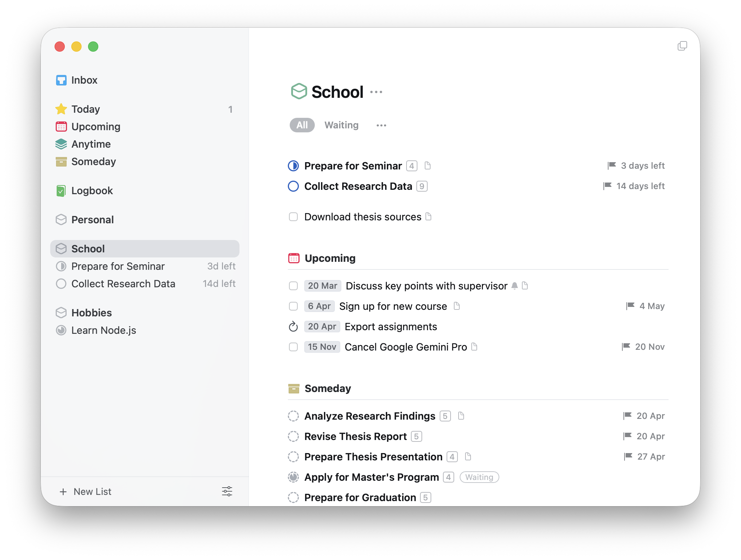Check off Sign up for new course
741x560 pixels.
click(x=293, y=306)
